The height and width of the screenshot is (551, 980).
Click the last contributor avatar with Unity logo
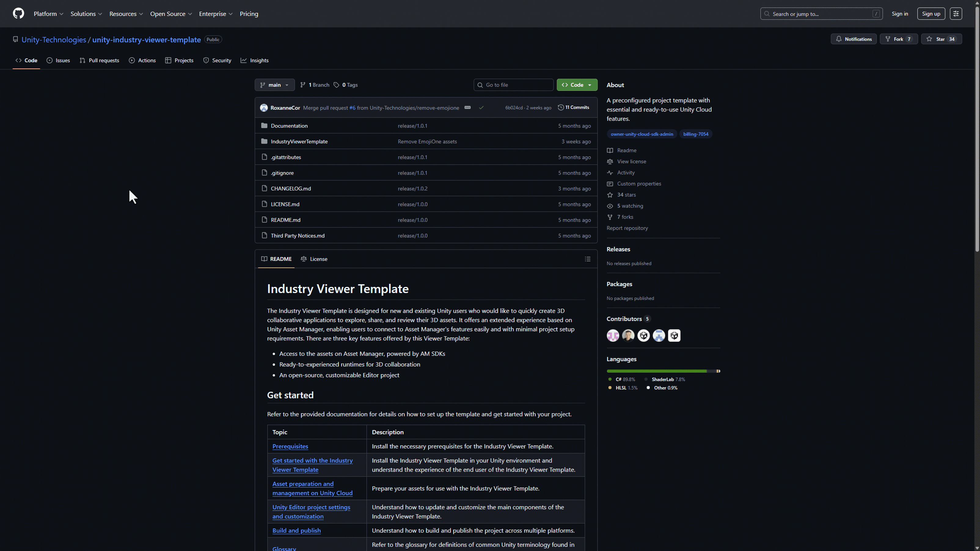pos(674,335)
